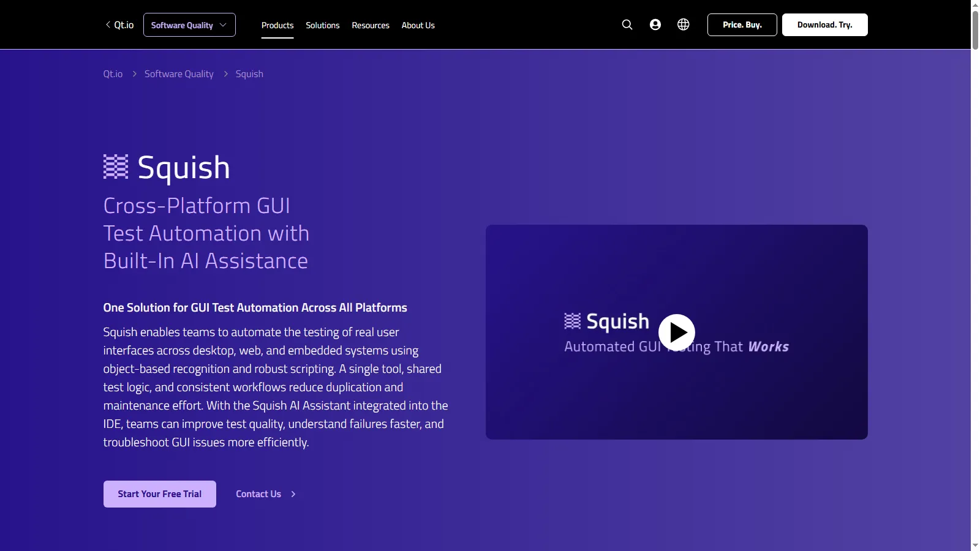
Task: Click the Squish video thumbnail title text
Action: coord(617,321)
